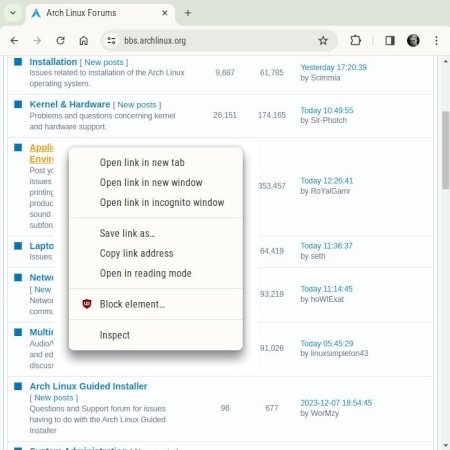Click the bbs.archlinux.org address bar
This screenshot has height=450, width=450.
[213, 41]
